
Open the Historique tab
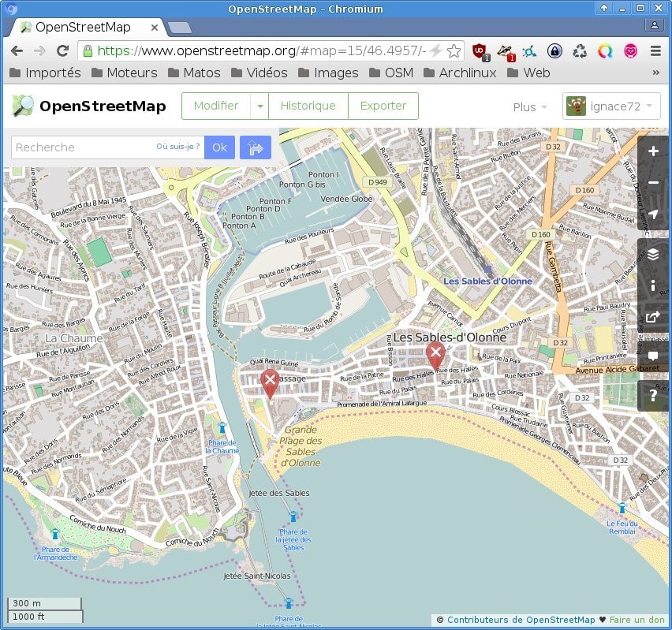(308, 106)
